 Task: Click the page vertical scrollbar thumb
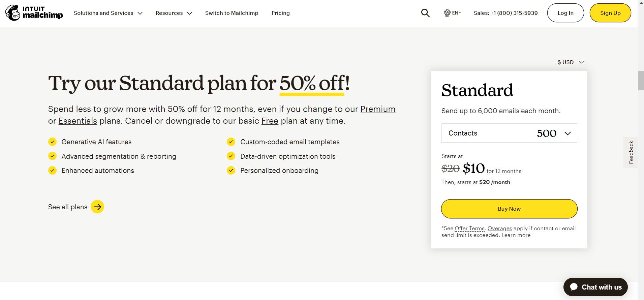coord(641,81)
